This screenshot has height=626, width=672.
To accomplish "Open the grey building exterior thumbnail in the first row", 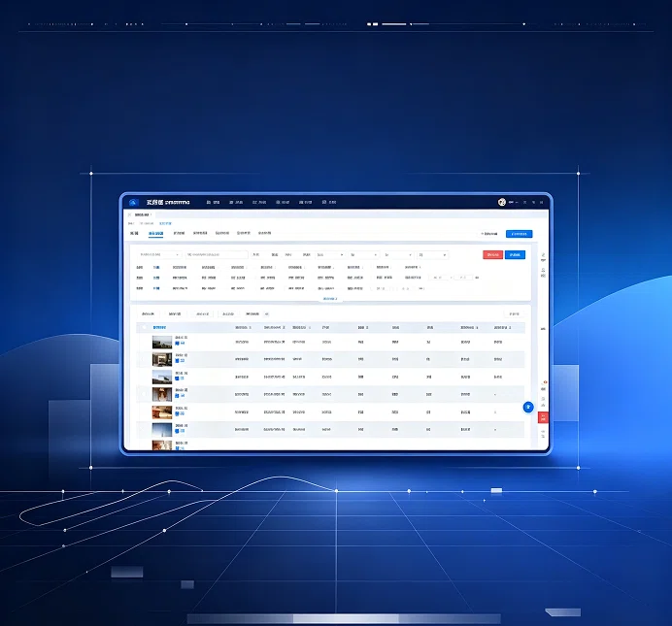I will [x=162, y=342].
